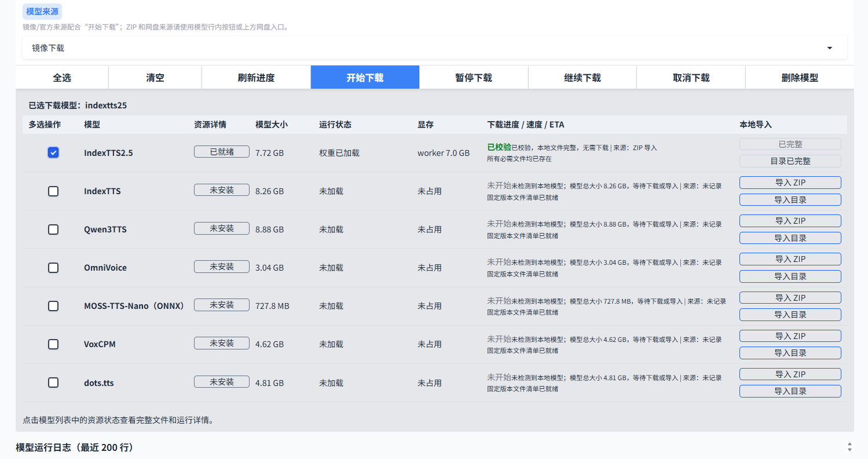
Task: Import ZIP for dots.tts
Action: point(790,374)
